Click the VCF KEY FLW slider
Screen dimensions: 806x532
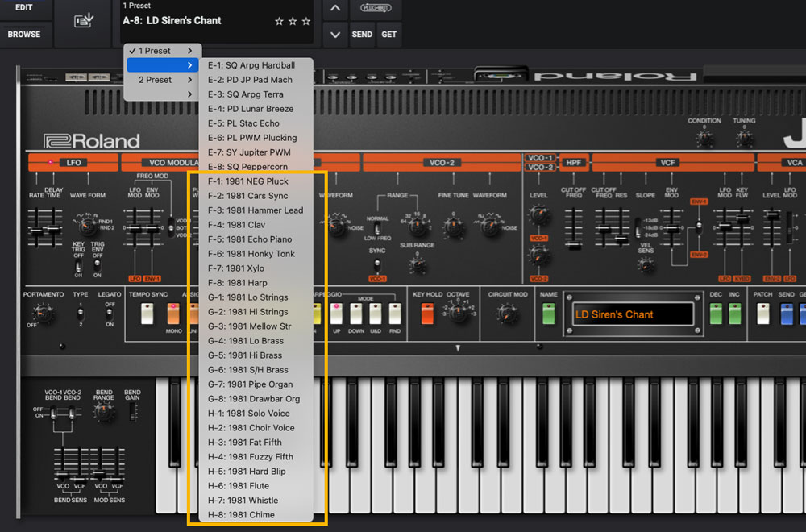tap(742, 218)
